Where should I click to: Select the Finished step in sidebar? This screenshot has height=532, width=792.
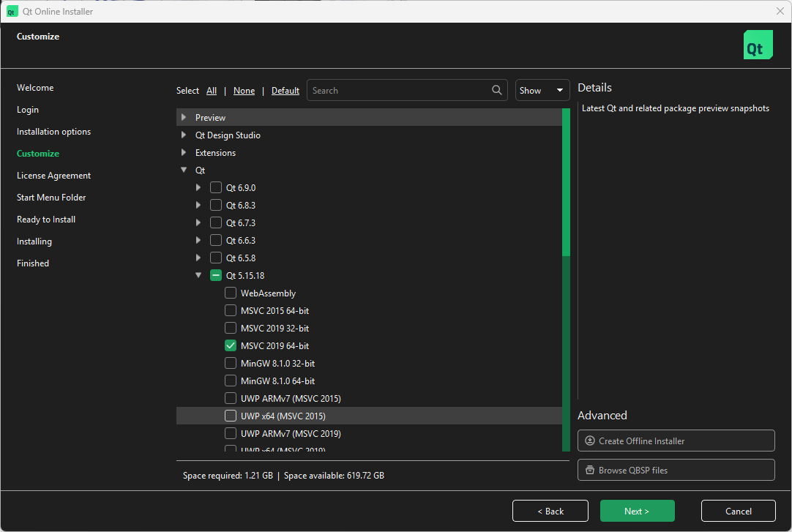tap(33, 263)
